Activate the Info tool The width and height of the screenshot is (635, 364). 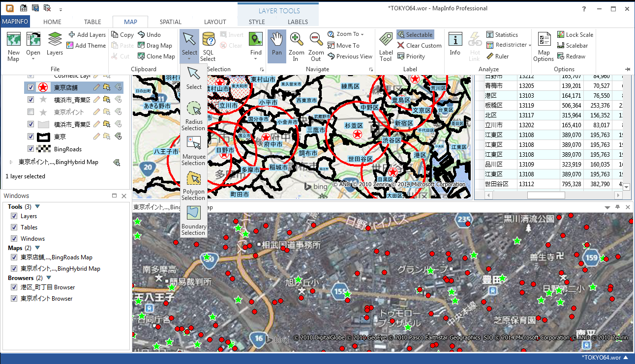coord(455,44)
